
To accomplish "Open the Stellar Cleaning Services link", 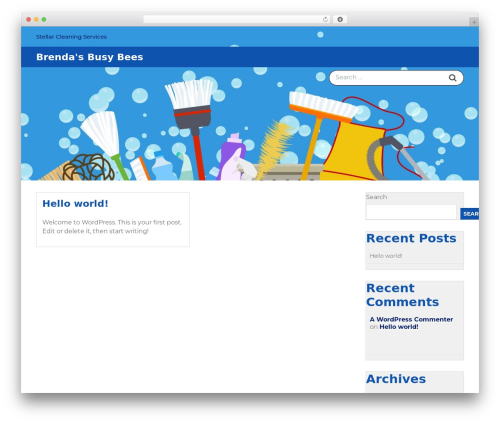I will coord(71,37).
